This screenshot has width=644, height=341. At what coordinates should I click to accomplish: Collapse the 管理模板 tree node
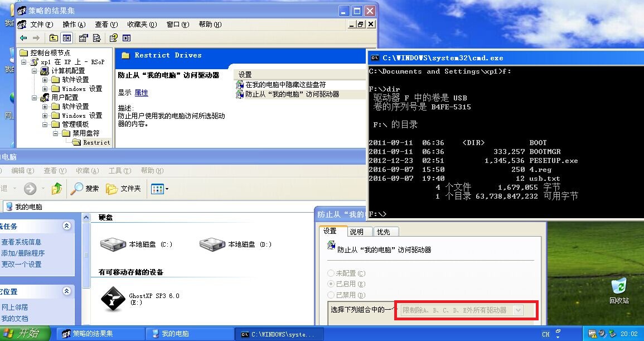(x=45, y=124)
